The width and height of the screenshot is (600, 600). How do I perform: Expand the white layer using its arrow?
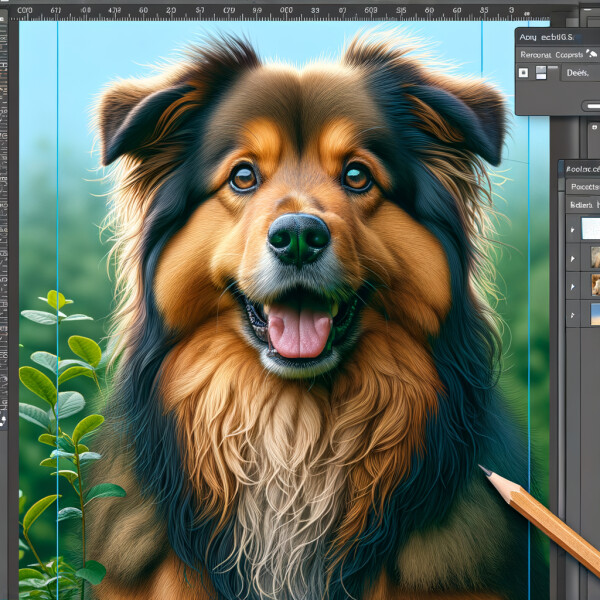[x=572, y=229]
